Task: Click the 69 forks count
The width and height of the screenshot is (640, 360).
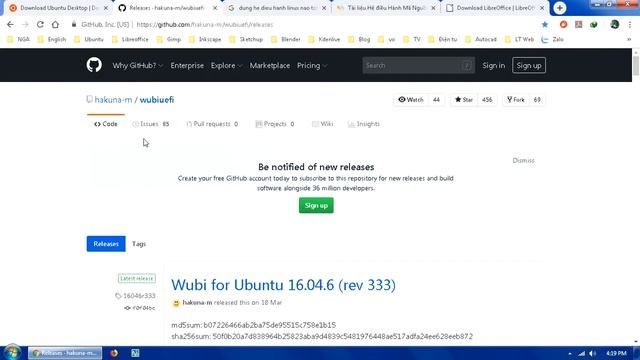Action: click(537, 100)
